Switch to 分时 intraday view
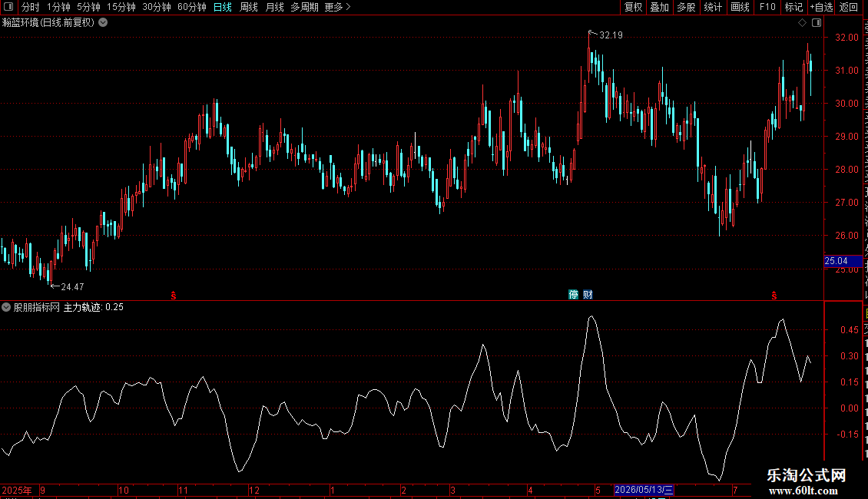Screen dimensions: 868x499 pos(31,7)
